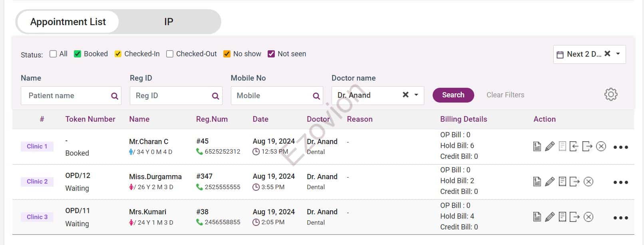Open three-dot more menu for Mr.Charan C
The height and width of the screenshot is (245, 644).
click(620, 147)
